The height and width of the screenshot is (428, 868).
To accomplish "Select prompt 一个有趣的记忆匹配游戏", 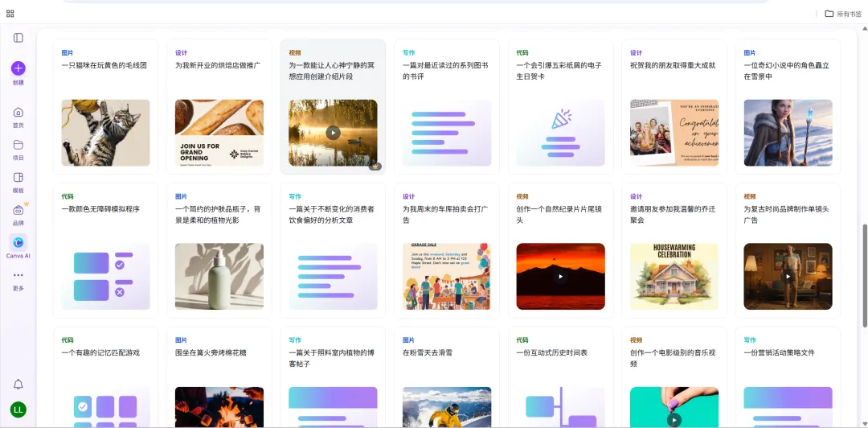I will [100, 352].
